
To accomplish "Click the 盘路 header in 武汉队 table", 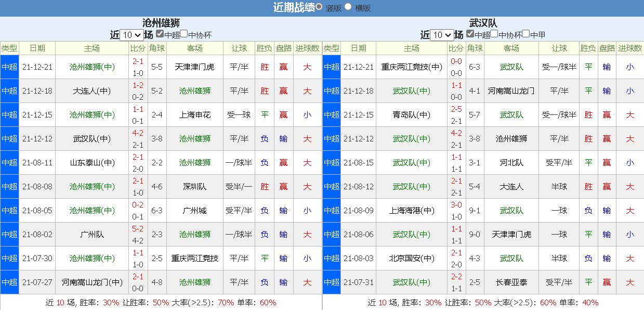I will point(607,48).
